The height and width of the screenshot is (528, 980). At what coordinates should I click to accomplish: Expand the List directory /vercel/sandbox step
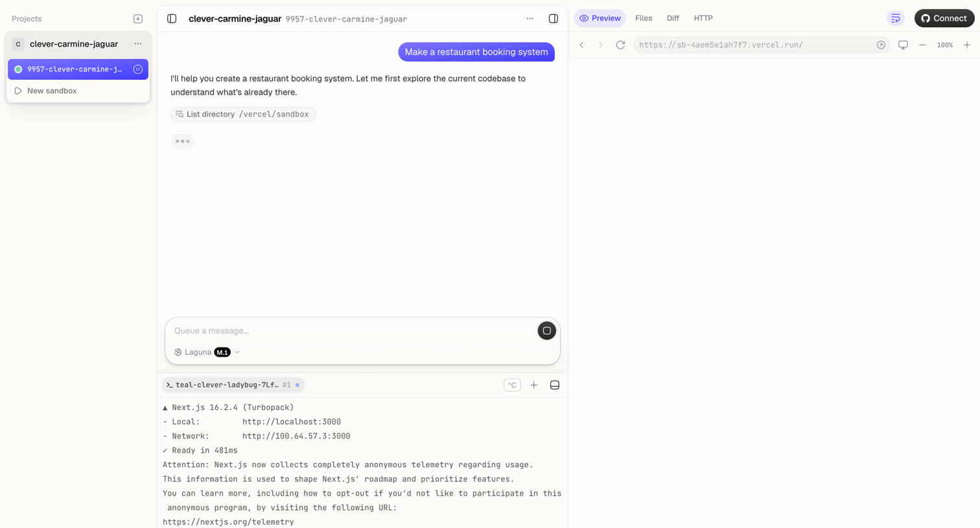point(243,114)
